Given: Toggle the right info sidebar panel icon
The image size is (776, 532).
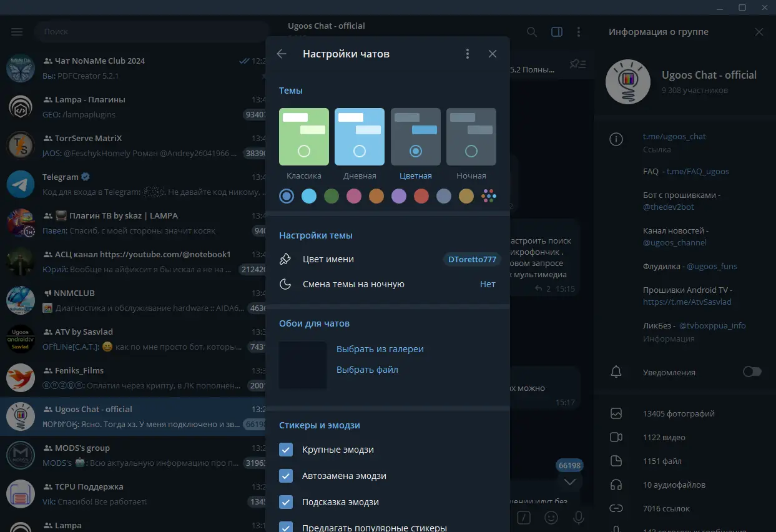Looking at the screenshot, I should 557,32.
